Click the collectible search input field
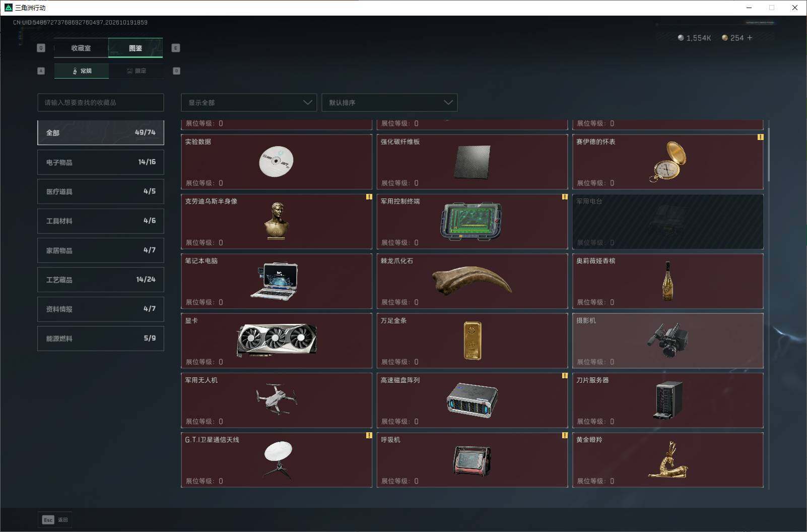 101,102
